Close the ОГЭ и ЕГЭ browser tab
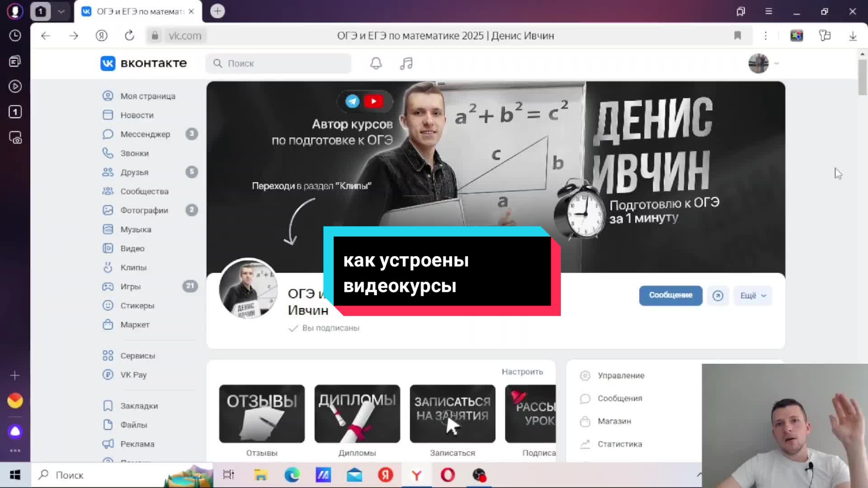 (x=191, y=11)
